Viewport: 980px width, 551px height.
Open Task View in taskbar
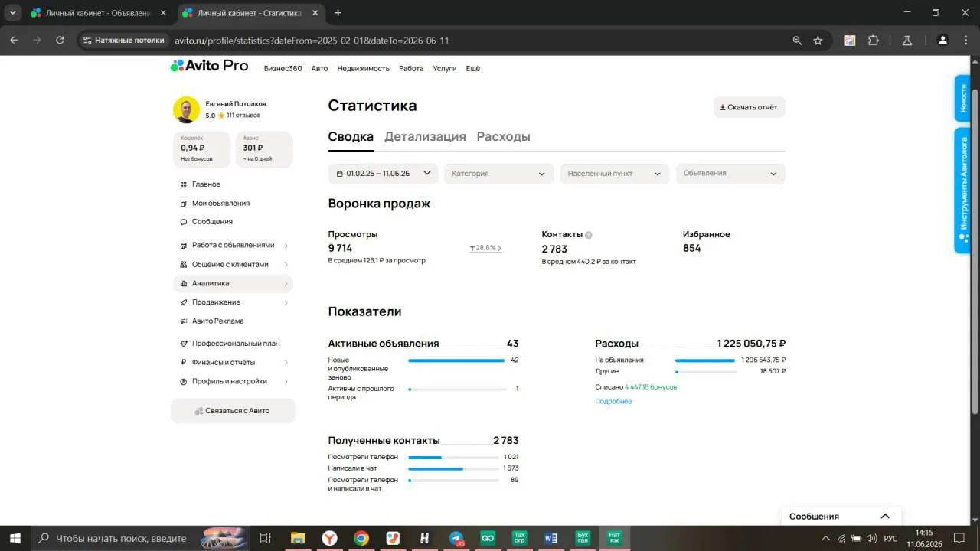[265, 538]
